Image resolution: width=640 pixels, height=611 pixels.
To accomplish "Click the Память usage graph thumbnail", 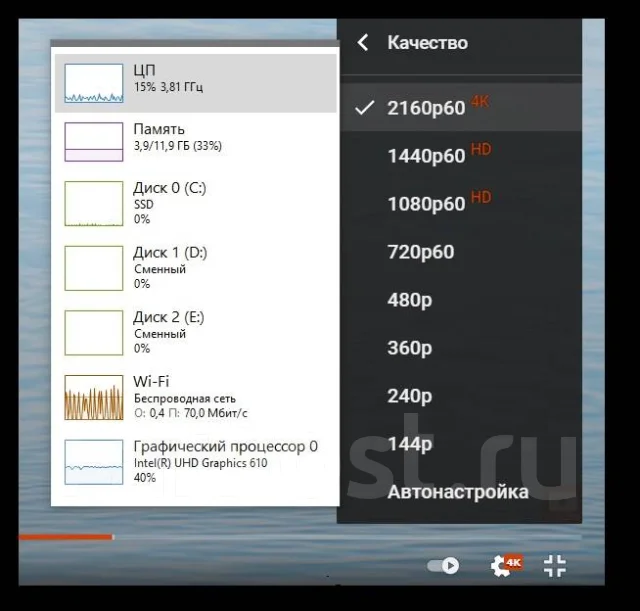I will point(93,142).
